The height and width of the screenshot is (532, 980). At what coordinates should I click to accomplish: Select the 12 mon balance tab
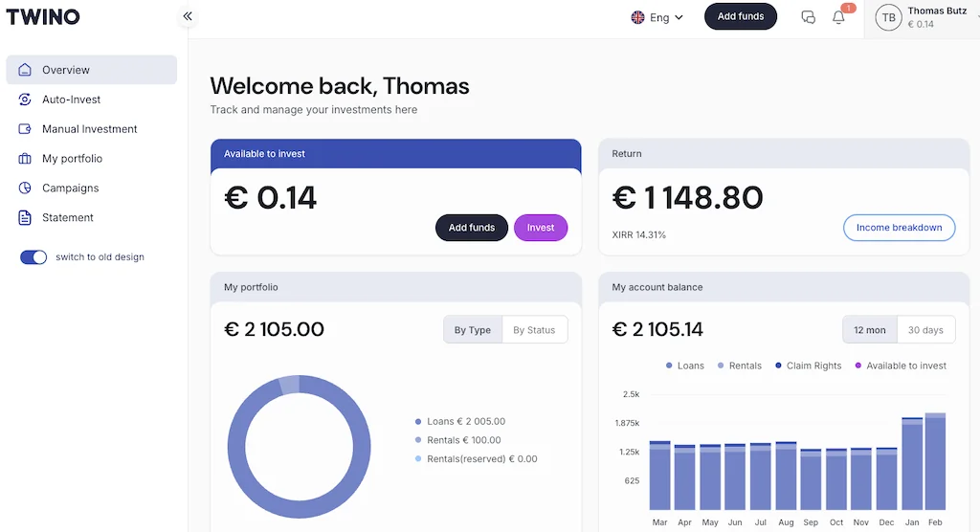click(x=870, y=330)
